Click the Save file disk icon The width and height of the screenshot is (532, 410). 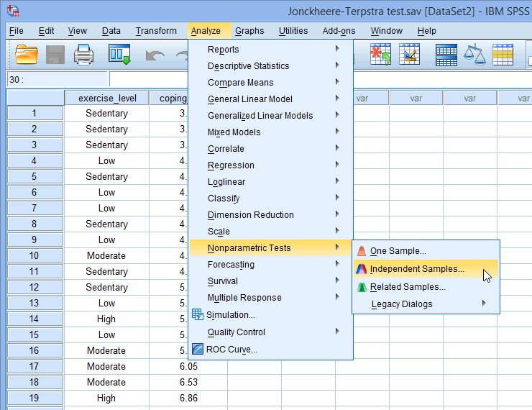[55, 54]
